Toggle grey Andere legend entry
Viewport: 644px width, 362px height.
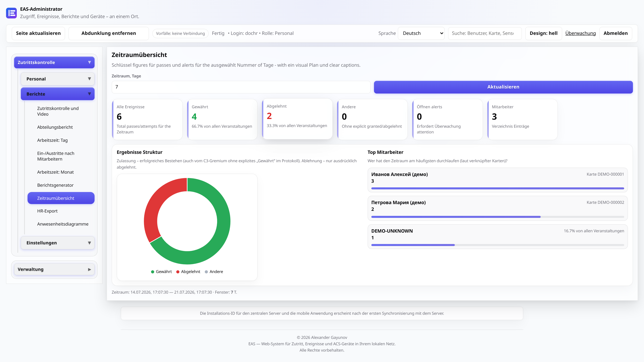point(214,271)
